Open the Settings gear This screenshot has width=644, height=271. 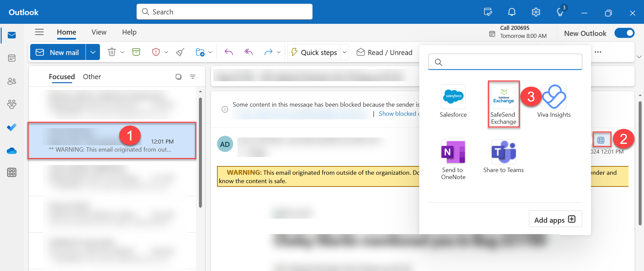point(536,12)
